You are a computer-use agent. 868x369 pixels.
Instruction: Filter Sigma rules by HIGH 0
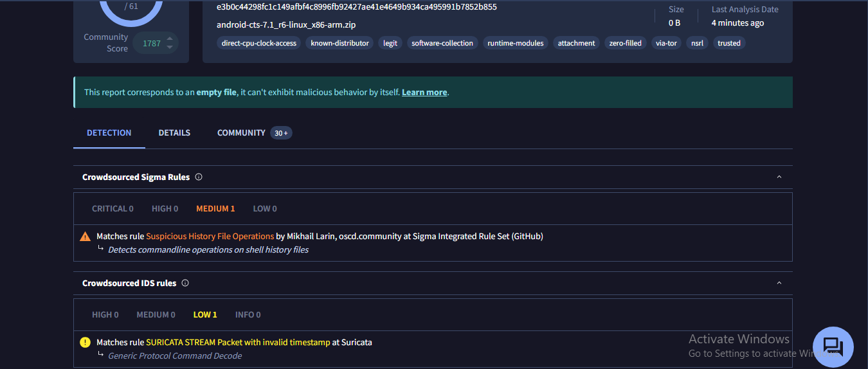coord(165,209)
